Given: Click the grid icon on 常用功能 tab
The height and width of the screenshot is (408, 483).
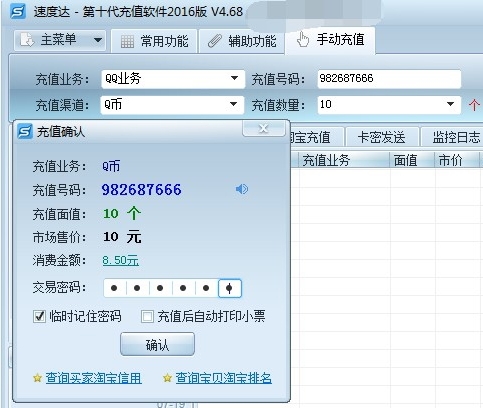Looking at the screenshot, I should point(127,42).
